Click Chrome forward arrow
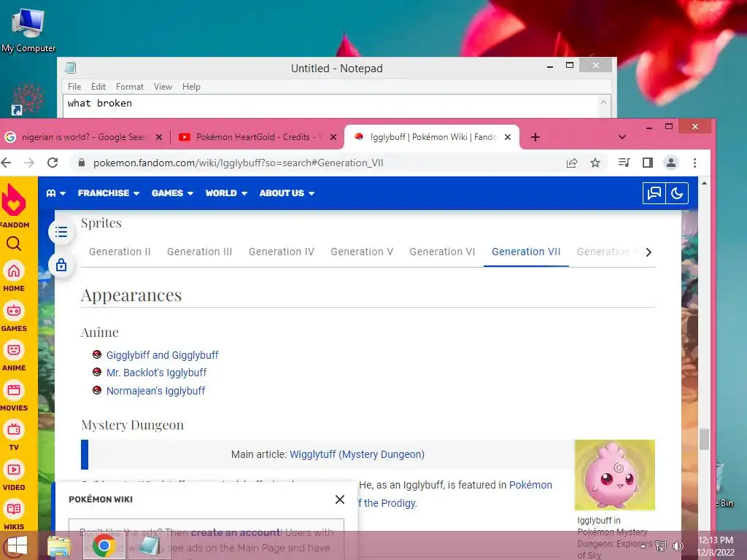Viewport: 747px width, 560px height. tap(29, 163)
